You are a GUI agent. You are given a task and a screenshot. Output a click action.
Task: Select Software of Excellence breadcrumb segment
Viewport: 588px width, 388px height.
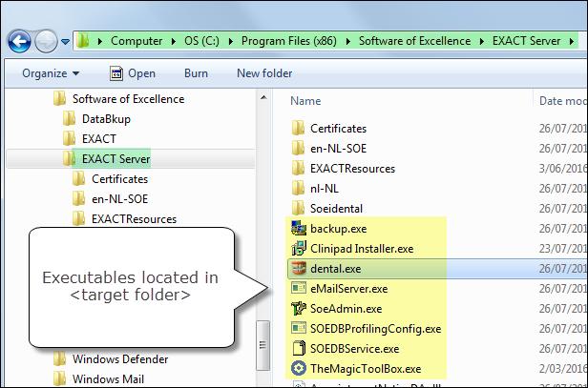click(x=414, y=41)
